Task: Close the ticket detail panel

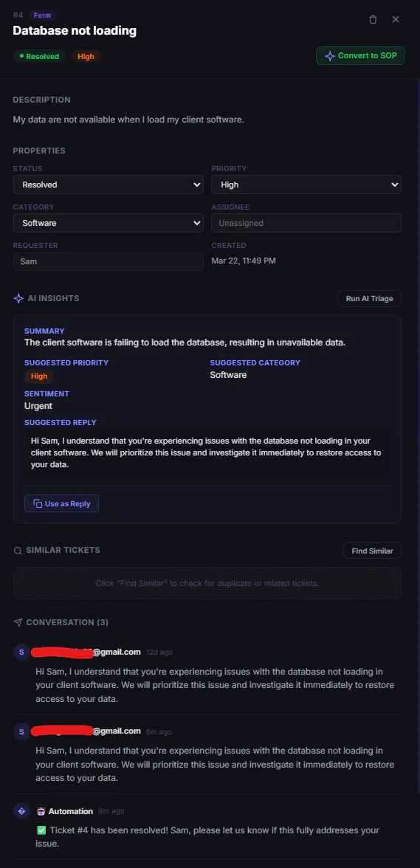Action: coord(396,19)
